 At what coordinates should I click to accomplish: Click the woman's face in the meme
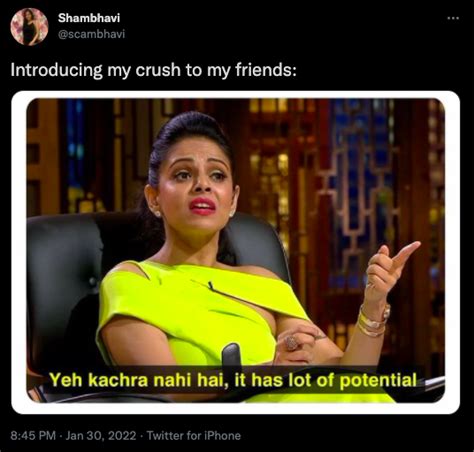point(198,185)
